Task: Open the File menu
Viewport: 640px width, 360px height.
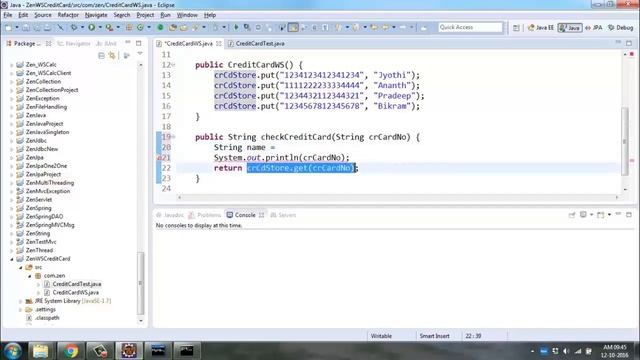Action: (8, 15)
